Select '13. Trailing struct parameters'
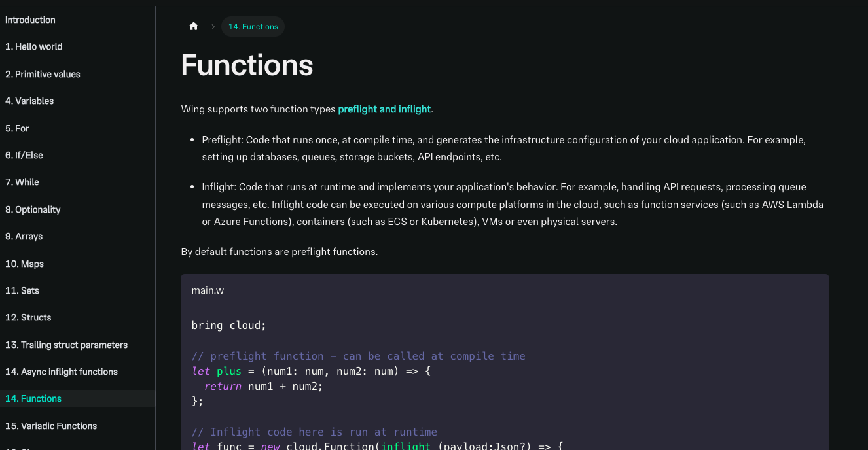This screenshot has width=868, height=450. [x=66, y=345]
